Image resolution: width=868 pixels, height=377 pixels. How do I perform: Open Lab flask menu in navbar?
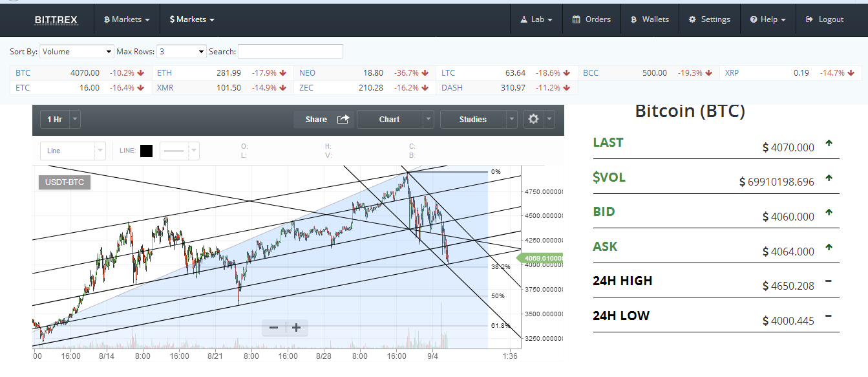(536, 19)
